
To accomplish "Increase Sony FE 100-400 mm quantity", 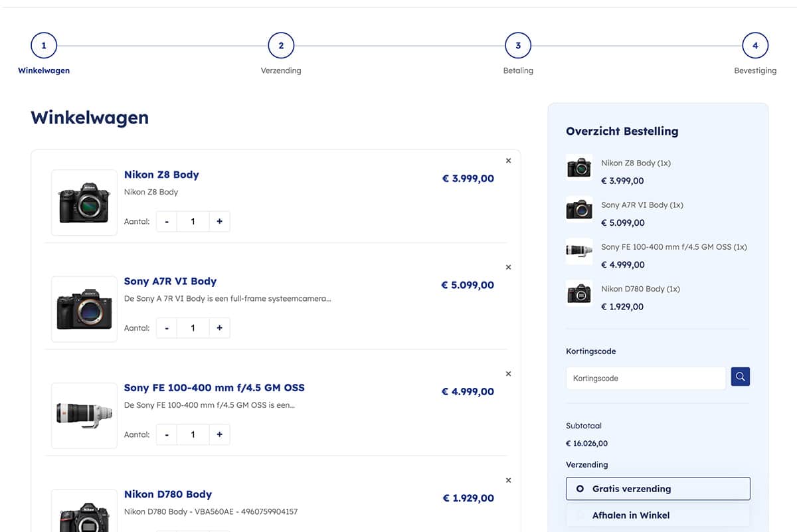I will pyautogui.click(x=219, y=434).
